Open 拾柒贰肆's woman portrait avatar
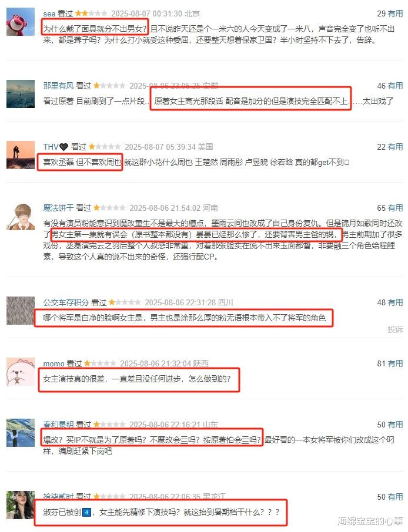 (x=21, y=505)
